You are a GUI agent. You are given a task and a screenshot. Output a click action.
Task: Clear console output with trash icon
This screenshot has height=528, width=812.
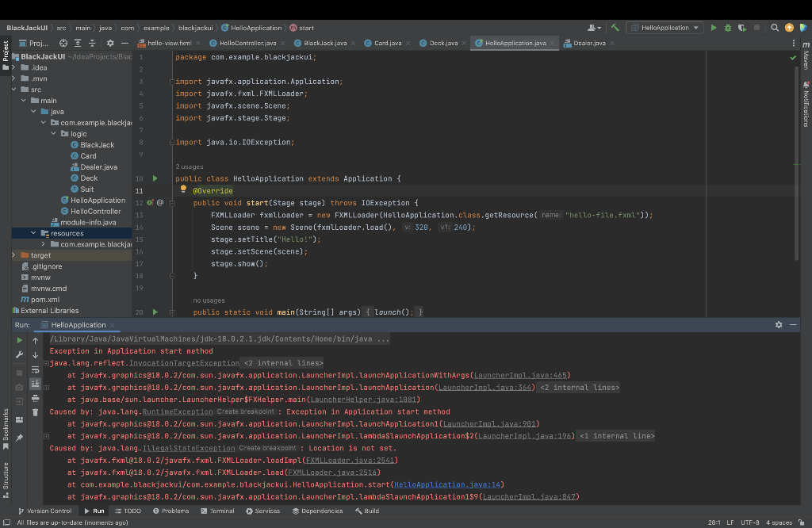coord(35,412)
